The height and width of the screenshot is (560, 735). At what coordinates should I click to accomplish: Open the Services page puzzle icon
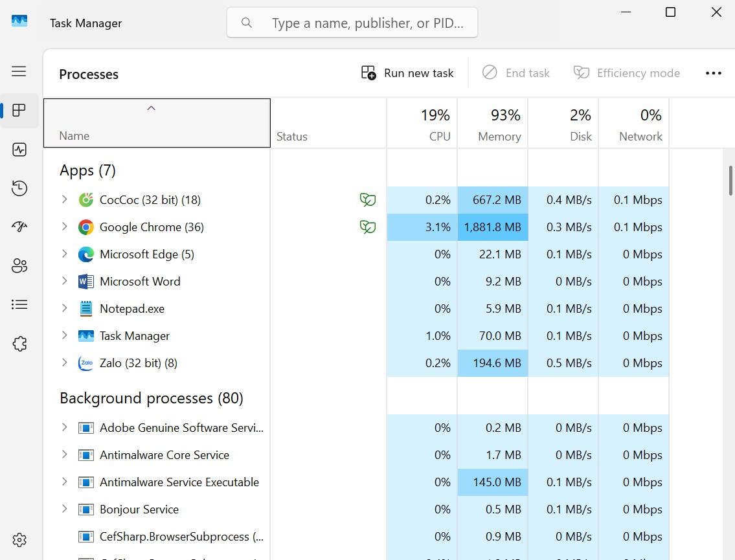(19, 344)
